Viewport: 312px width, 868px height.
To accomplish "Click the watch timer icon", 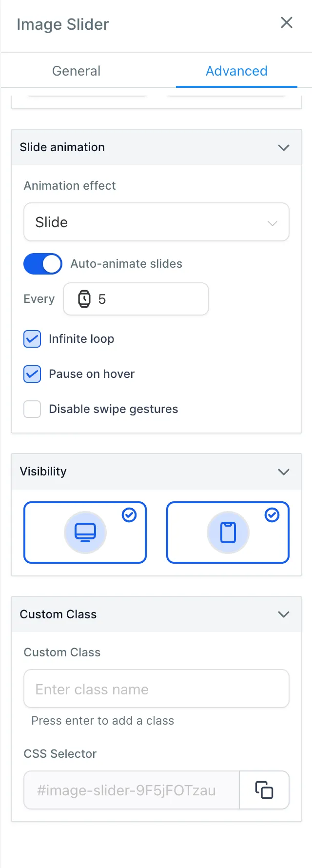I will click(x=84, y=299).
